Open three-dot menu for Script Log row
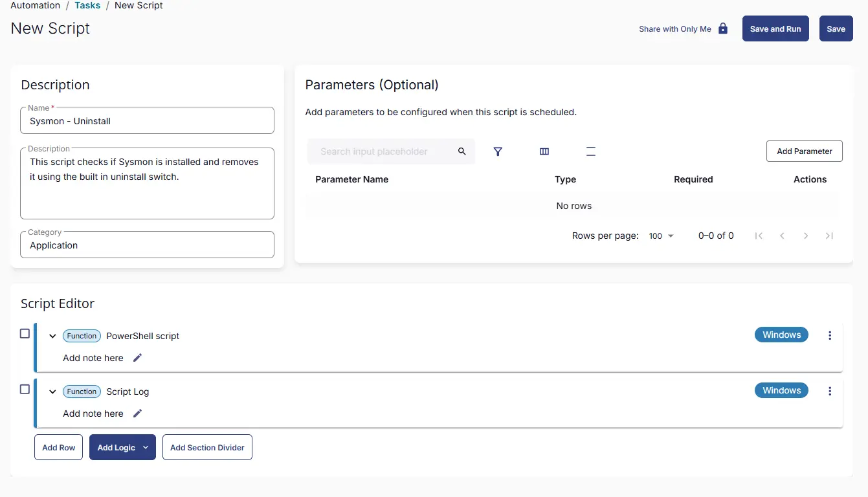The width and height of the screenshot is (868, 497). 830,391
